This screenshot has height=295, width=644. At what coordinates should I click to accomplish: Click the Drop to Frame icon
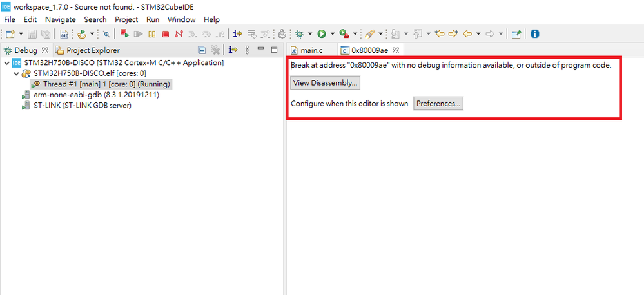pos(252,34)
